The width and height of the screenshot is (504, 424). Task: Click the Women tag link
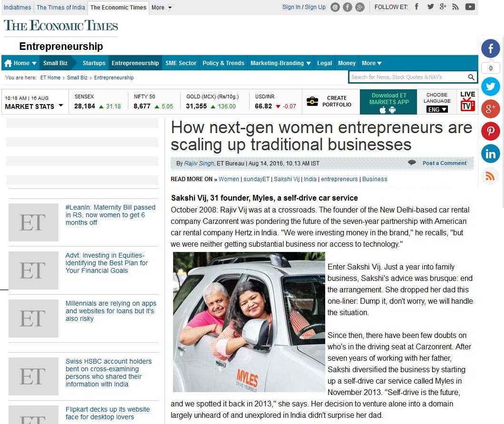click(229, 179)
